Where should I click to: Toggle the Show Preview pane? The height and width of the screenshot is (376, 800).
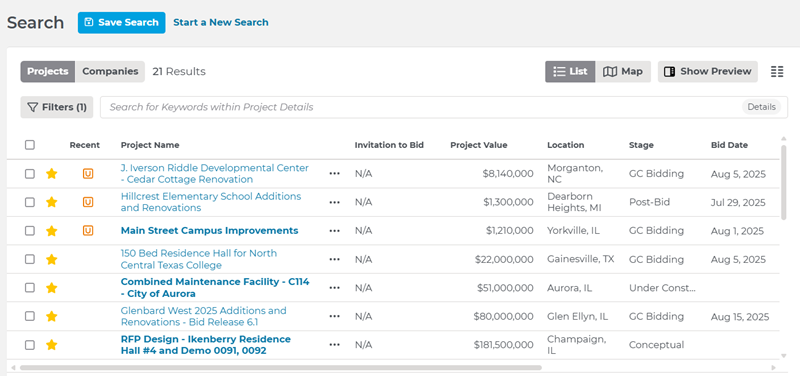(708, 71)
